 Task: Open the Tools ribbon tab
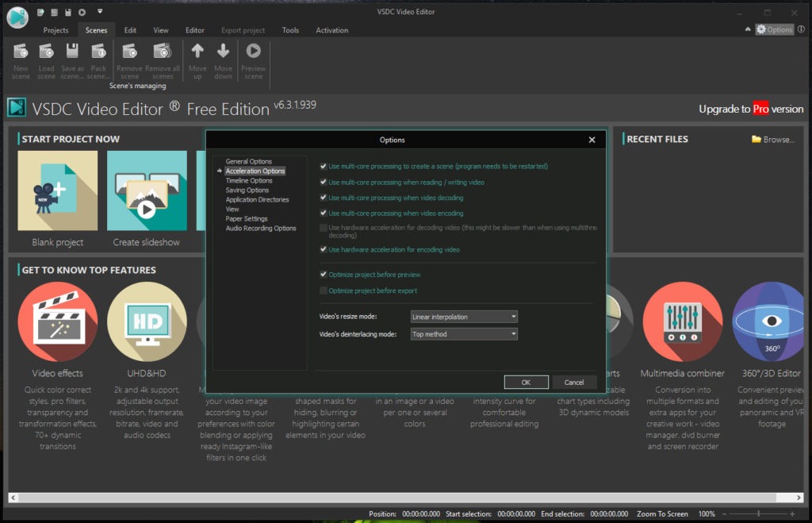click(x=290, y=30)
